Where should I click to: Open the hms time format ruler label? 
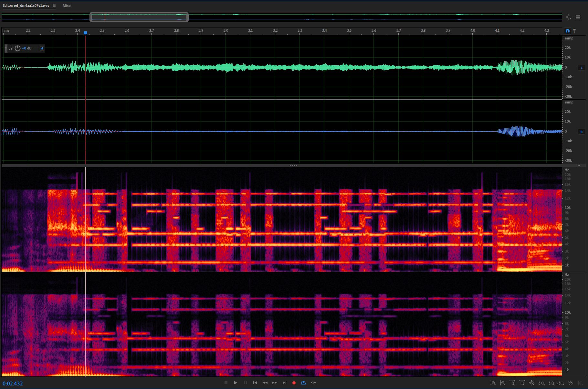(6, 31)
